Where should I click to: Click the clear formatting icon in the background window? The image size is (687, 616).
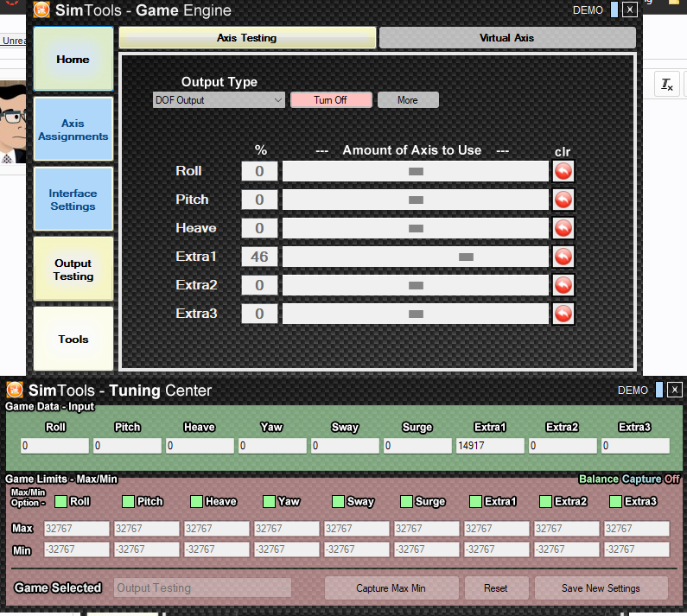667,84
